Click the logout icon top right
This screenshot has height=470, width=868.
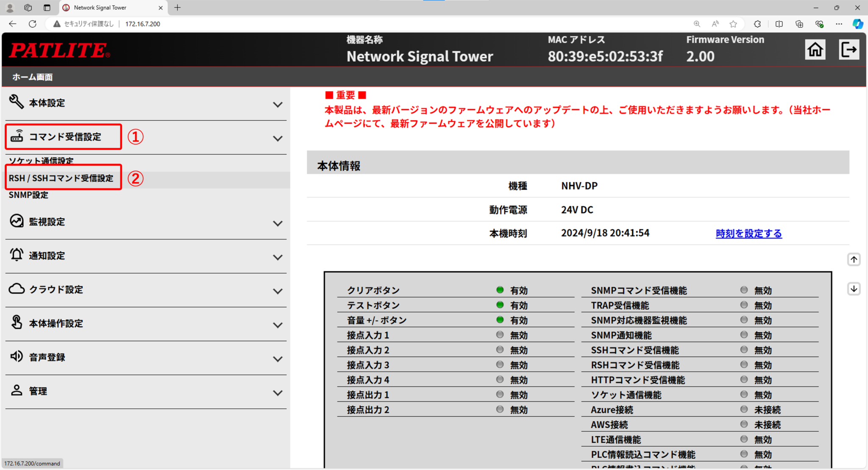coord(849,49)
